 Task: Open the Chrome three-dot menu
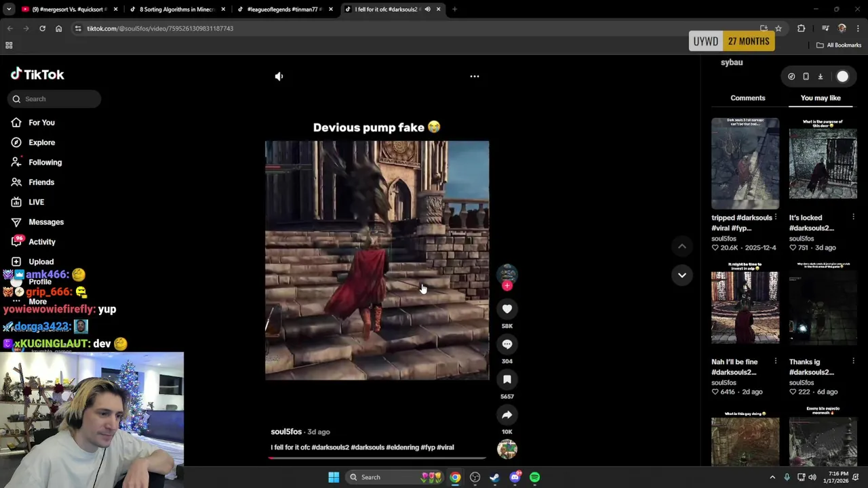click(858, 28)
